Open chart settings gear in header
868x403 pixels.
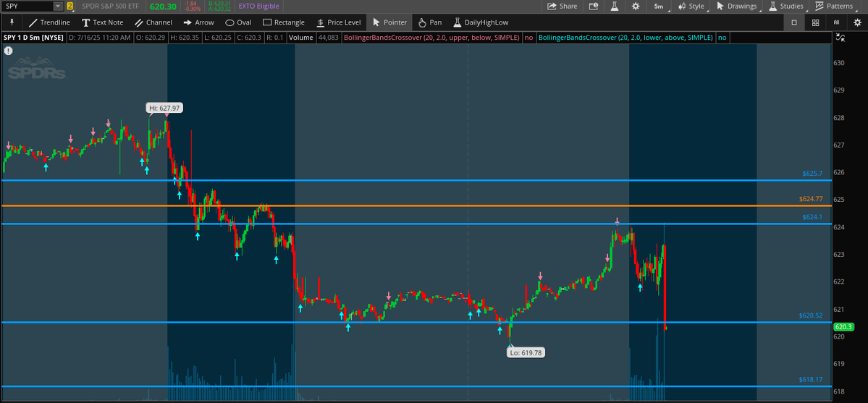[x=635, y=6]
